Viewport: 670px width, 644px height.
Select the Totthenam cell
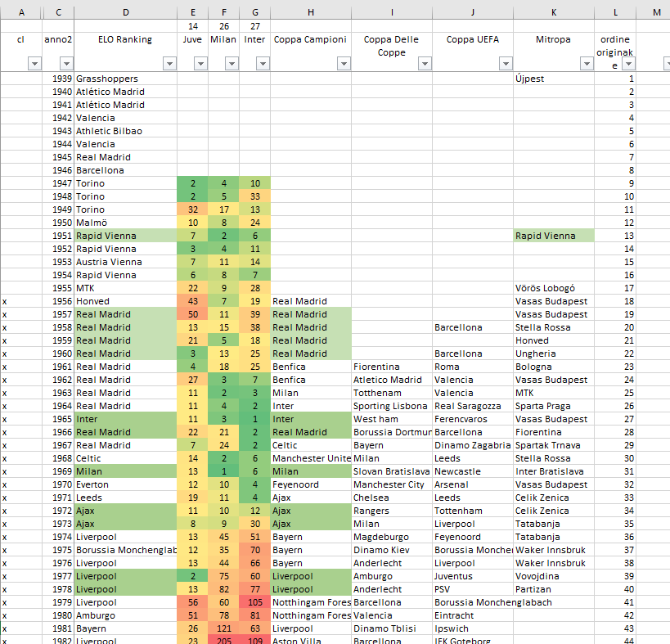click(x=392, y=393)
